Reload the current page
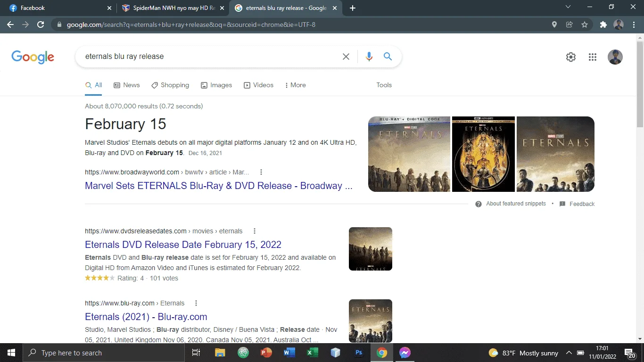 (41, 25)
